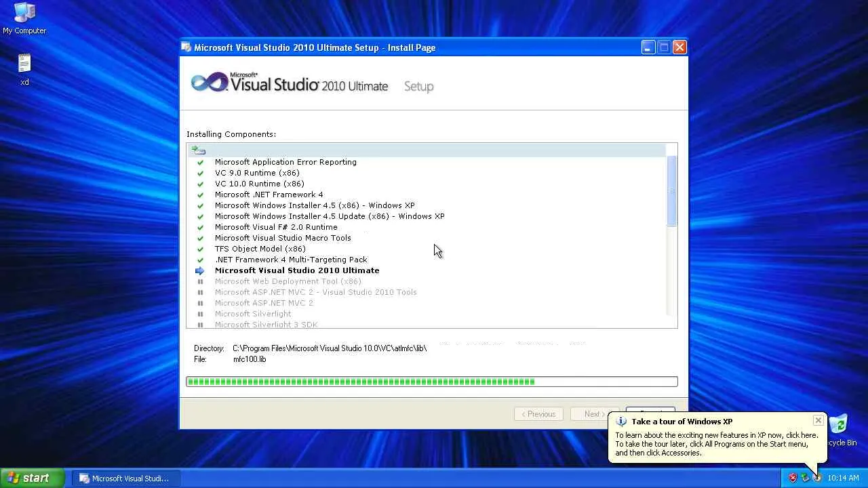Click the pending icon beside ASP.NET MVC 2 Tools
868x488 pixels.
[x=200, y=293]
